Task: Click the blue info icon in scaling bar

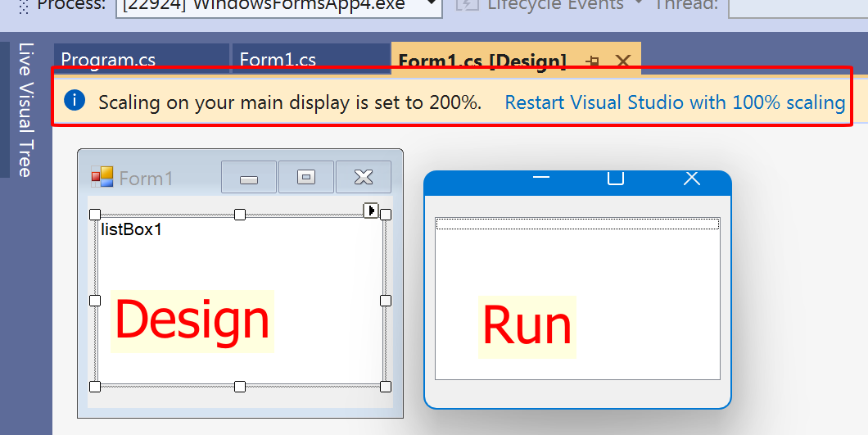Action: pyautogui.click(x=75, y=100)
